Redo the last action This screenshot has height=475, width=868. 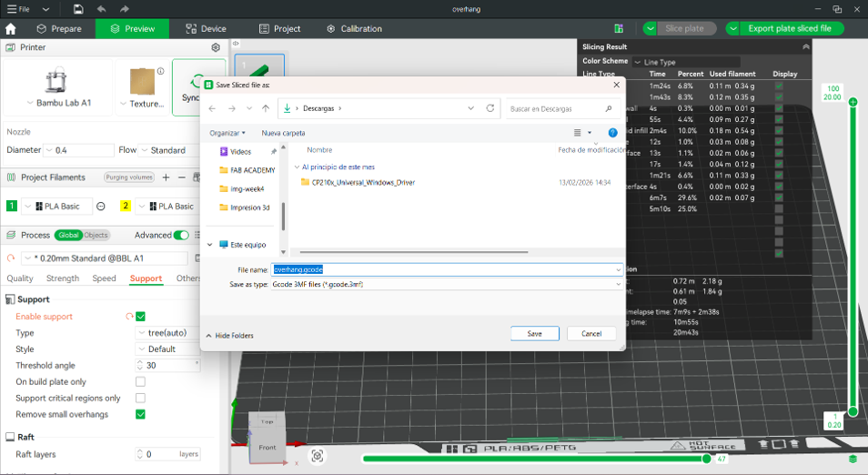(x=124, y=9)
